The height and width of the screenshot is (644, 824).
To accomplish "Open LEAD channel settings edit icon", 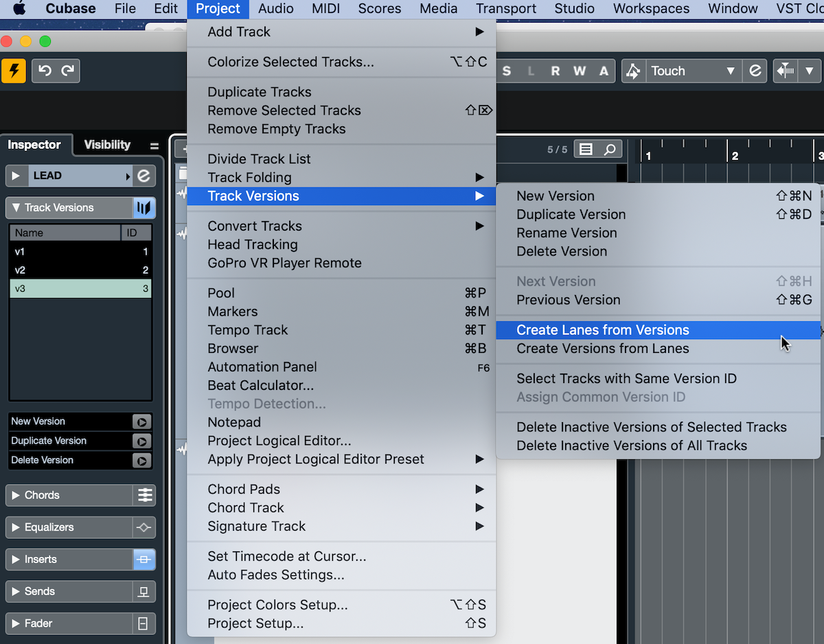I will click(x=144, y=176).
